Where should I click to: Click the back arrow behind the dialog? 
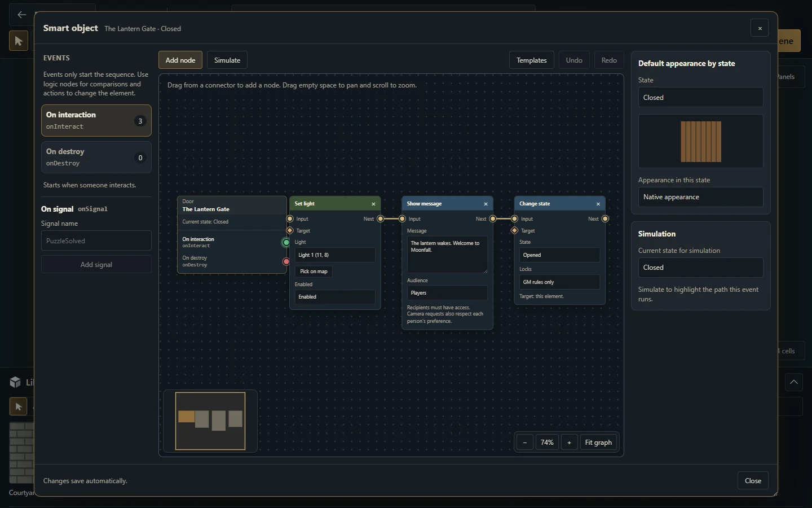pos(21,15)
